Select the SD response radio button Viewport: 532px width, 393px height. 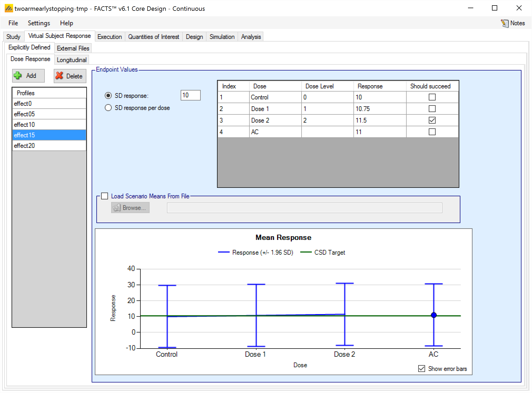[108, 96]
